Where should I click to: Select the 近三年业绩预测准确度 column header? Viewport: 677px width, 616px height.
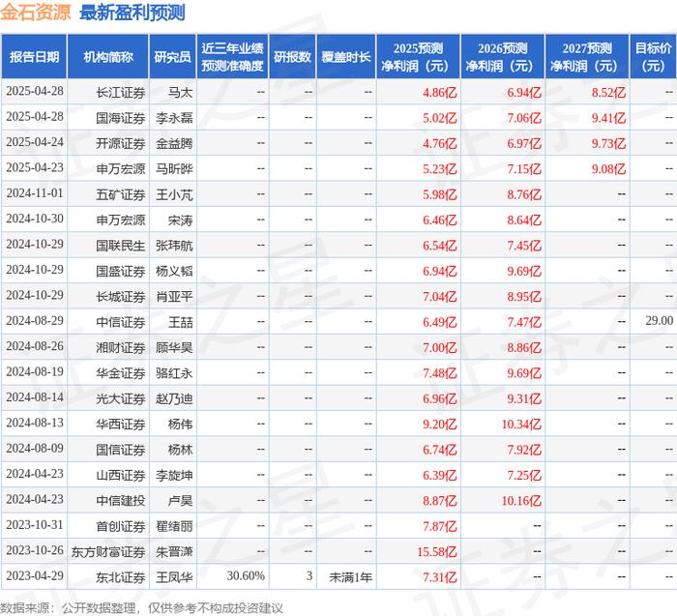tap(232, 56)
